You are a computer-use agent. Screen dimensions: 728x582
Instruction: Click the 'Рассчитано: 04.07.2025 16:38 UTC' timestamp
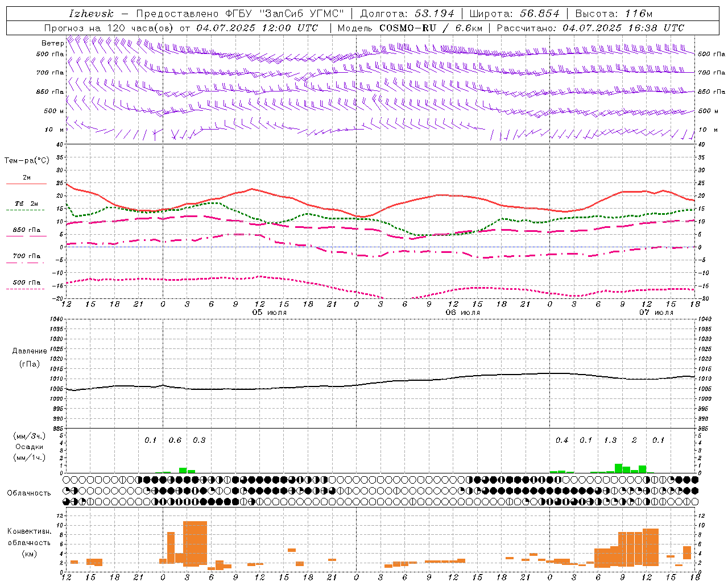pos(590,28)
